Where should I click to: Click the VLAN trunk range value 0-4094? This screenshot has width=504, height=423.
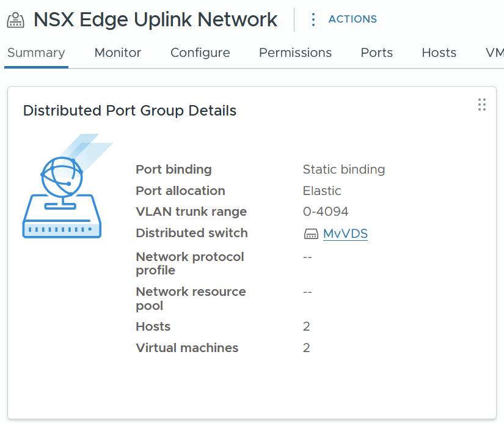326,212
